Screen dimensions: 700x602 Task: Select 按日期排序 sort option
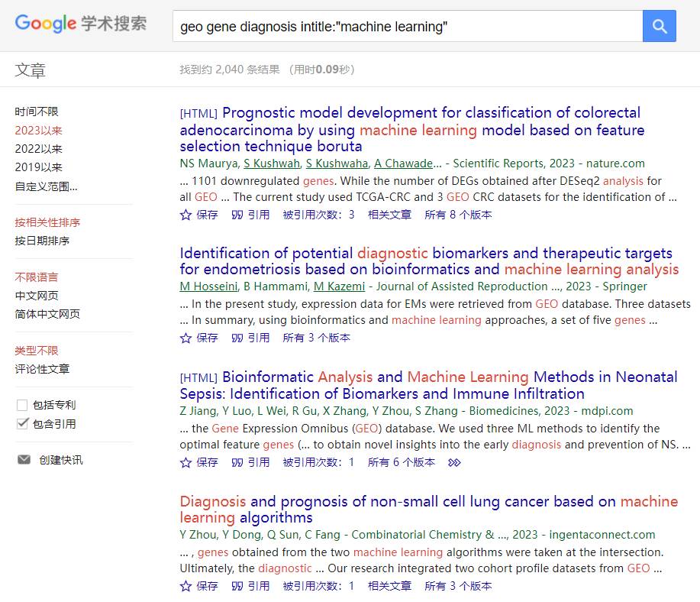coord(42,241)
